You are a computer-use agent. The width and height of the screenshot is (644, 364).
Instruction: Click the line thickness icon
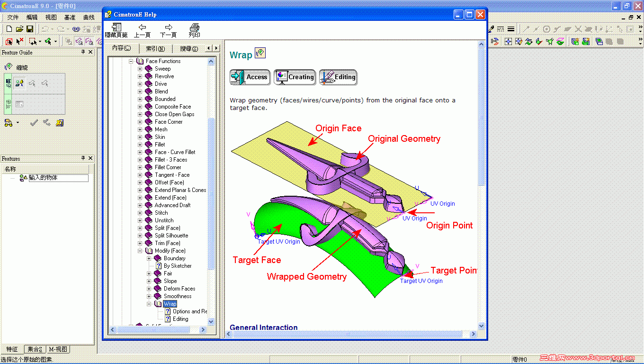(511, 29)
